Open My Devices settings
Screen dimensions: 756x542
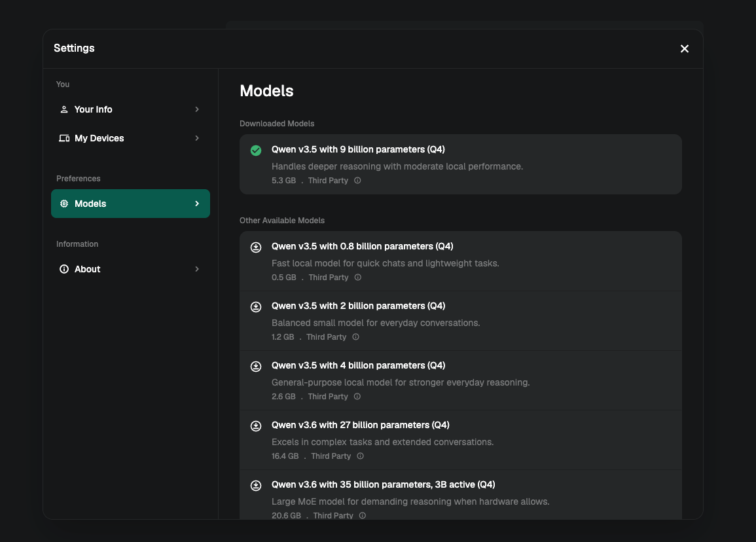(130, 138)
